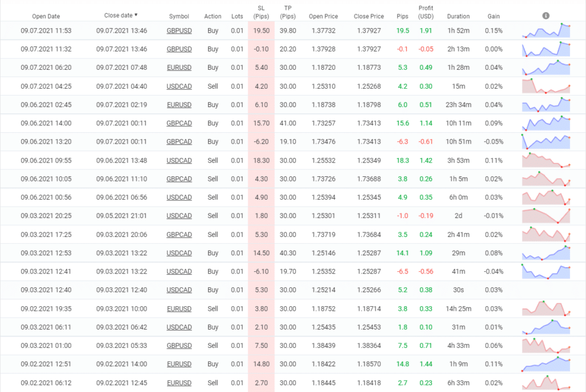Click the red sparkline for the 15m USDCAD trade
This screenshot has height=392, width=586.
546,86
